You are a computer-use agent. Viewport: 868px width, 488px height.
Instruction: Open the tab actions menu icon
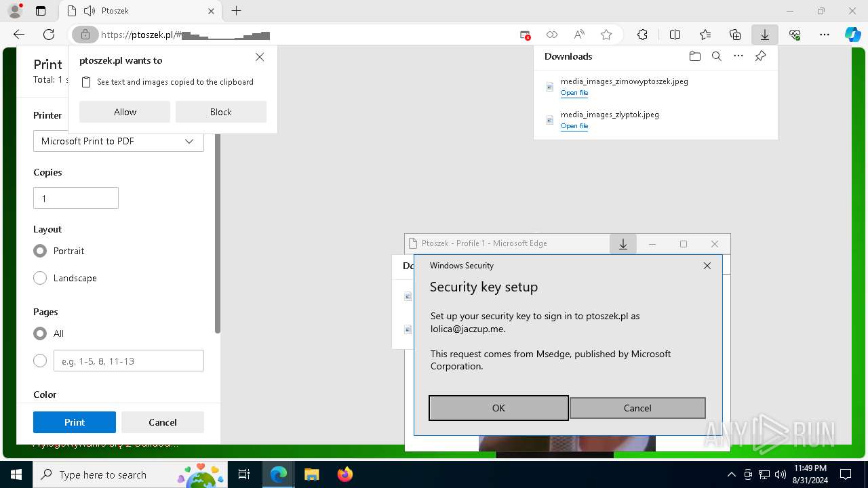tap(41, 11)
